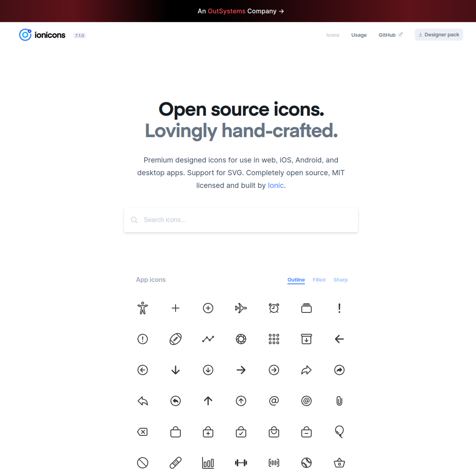Select the barcode icon
The width and height of the screenshot is (476, 476).
274,463
